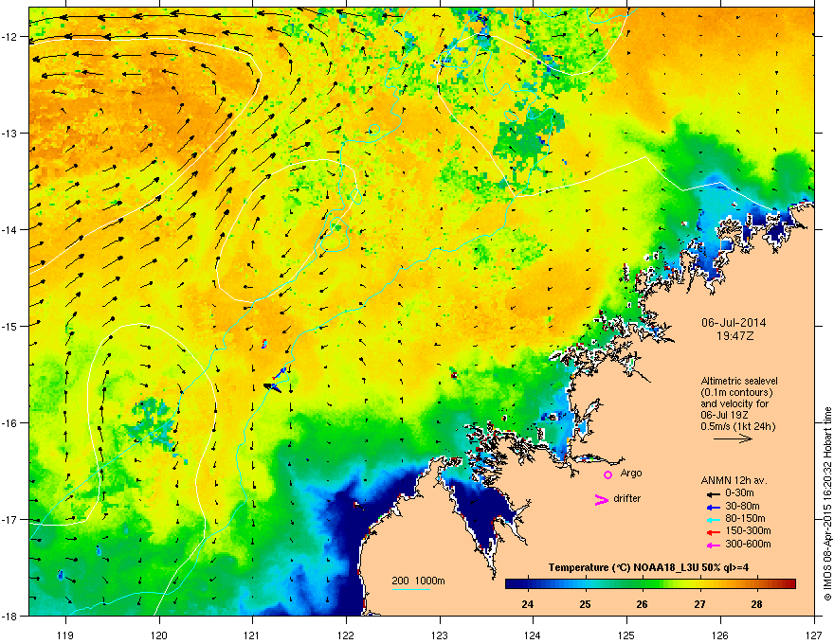Click the '300-600m' depth label
Viewport: 834px width, 644px height.
748,545
